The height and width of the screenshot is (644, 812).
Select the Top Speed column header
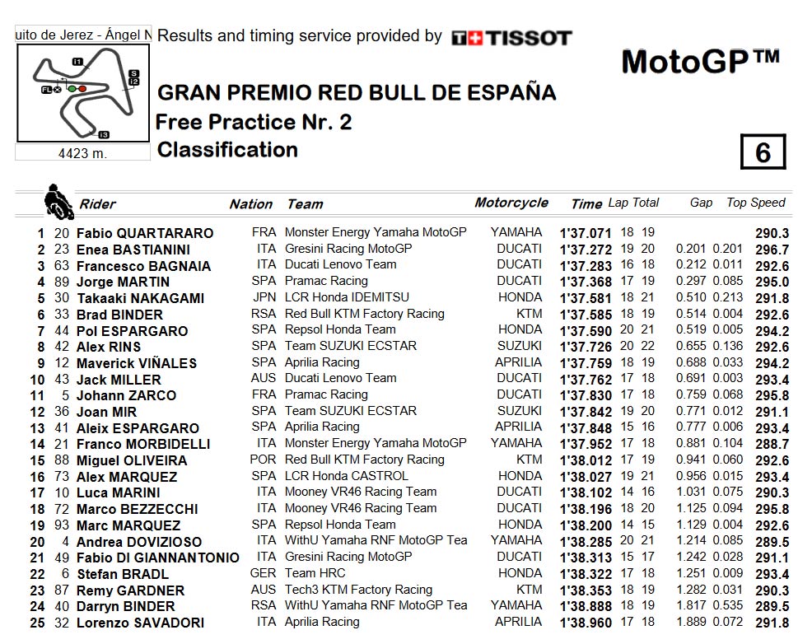(x=756, y=203)
